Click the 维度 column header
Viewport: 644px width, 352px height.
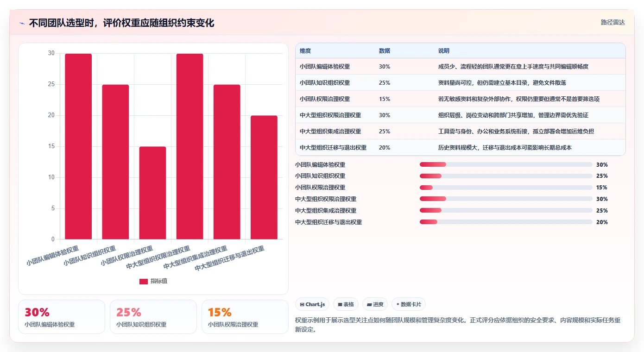click(305, 51)
